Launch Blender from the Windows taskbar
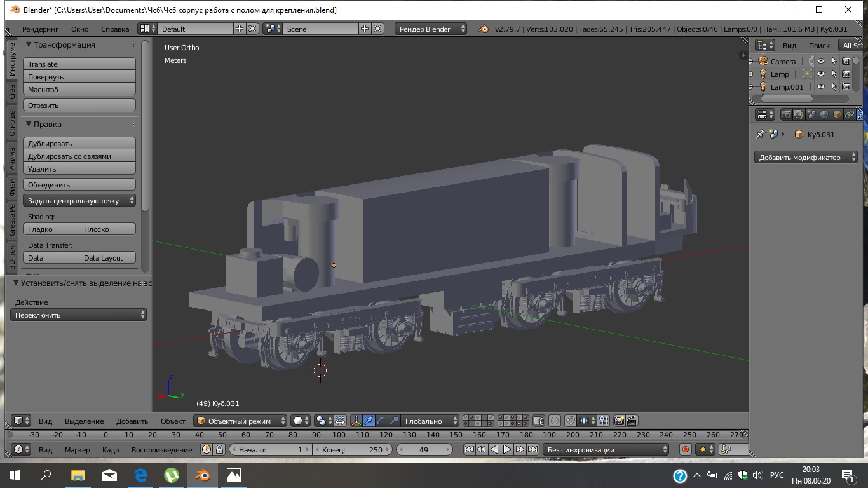868x488 pixels. click(x=203, y=475)
